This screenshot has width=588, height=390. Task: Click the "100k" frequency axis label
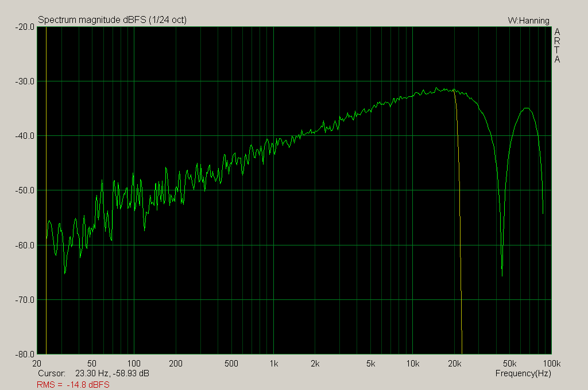pos(552,364)
